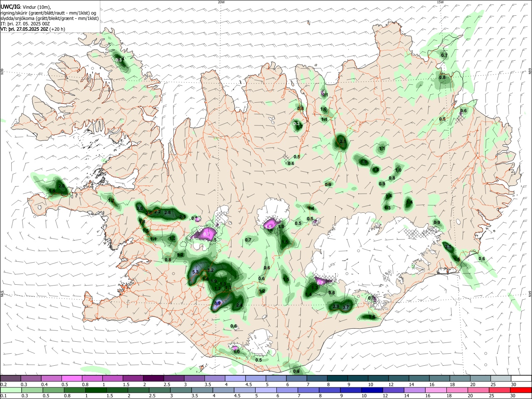Click the 2.9 precipitation value on the map

336,307
